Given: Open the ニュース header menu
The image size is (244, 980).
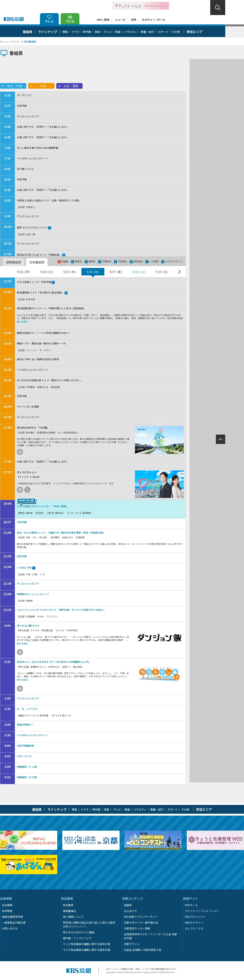Looking at the screenshot, I should (x=120, y=20).
